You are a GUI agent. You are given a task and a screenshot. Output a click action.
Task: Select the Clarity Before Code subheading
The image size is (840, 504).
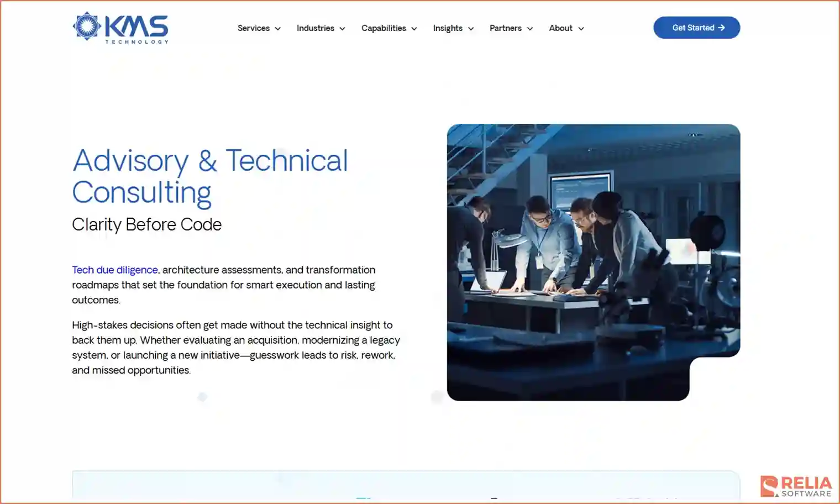click(146, 224)
